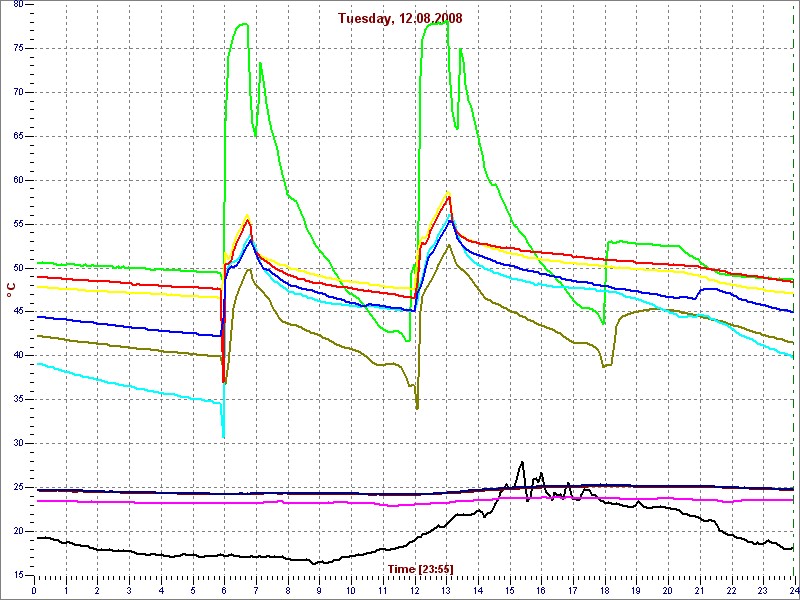This screenshot has width=800, height=600.
Task: Pick hour '8' on the time axis
Action: tap(288, 590)
